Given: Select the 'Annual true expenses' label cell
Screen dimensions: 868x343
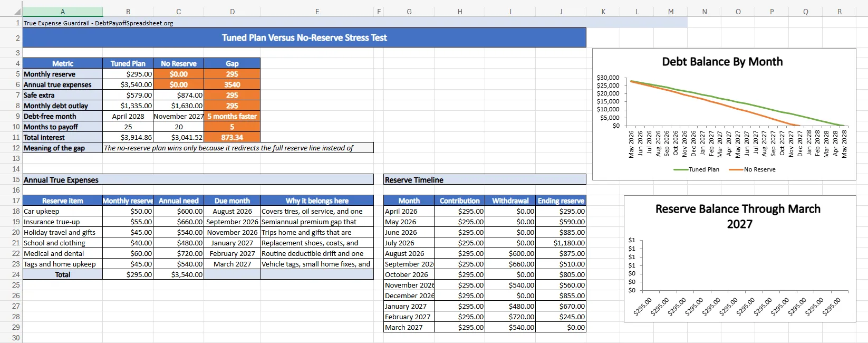Looking at the screenshot, I should pos(63,84).
